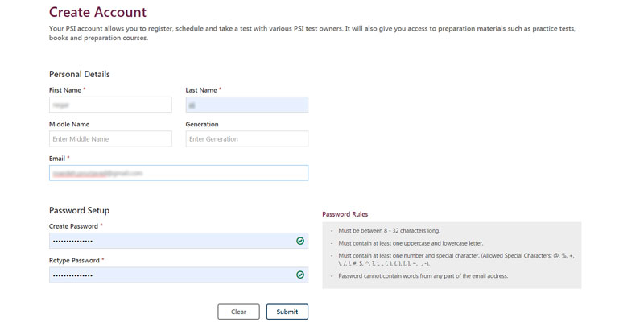
Task: Select the Middle Name text box
Action: (x=110, y=138)
